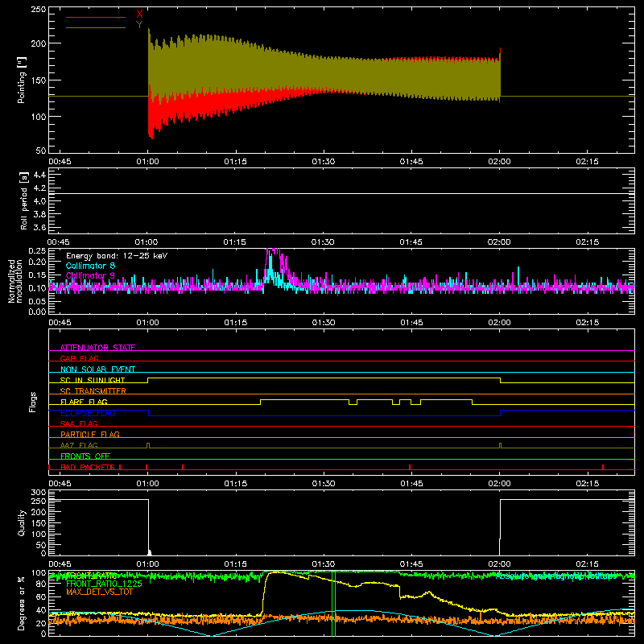Click the green vertical marker in bottom panel
Image resolution: width=644 pixels, height=644 pixels.
click(x=333, y=603)
